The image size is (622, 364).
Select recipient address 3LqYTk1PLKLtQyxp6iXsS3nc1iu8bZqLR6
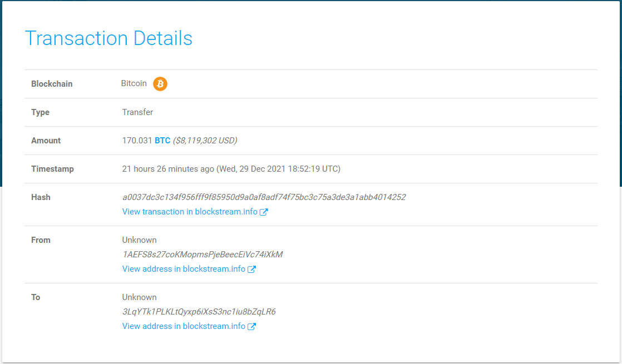(199, 312)
